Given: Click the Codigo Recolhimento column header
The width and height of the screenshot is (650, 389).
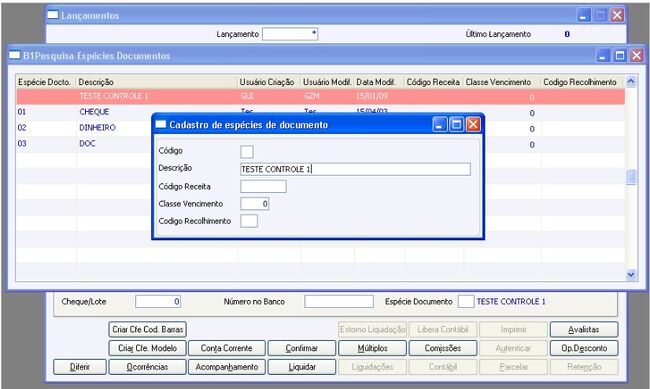Looking at the screenshot, I should point(582,82).
